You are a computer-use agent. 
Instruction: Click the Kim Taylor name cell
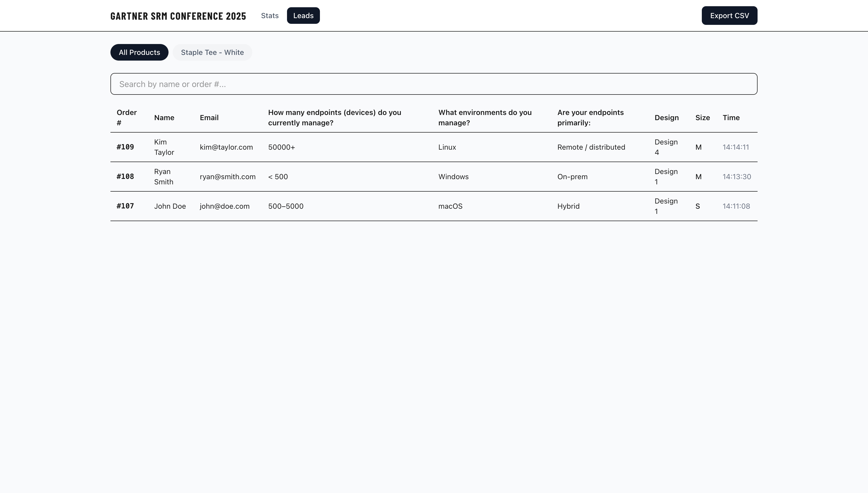pyautogui.click(x=164, y=147)
